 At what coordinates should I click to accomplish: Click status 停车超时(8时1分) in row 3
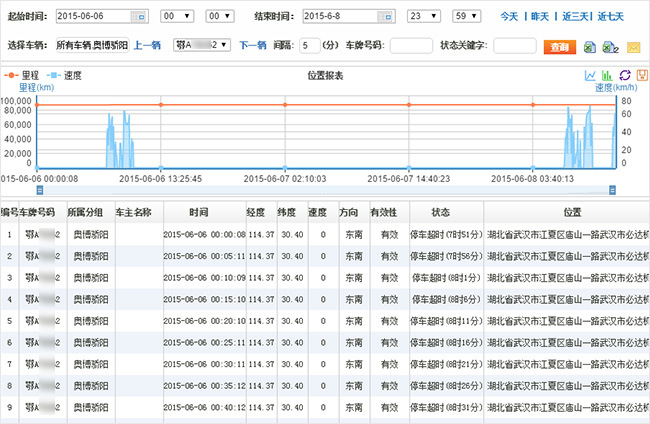(446, 278)
